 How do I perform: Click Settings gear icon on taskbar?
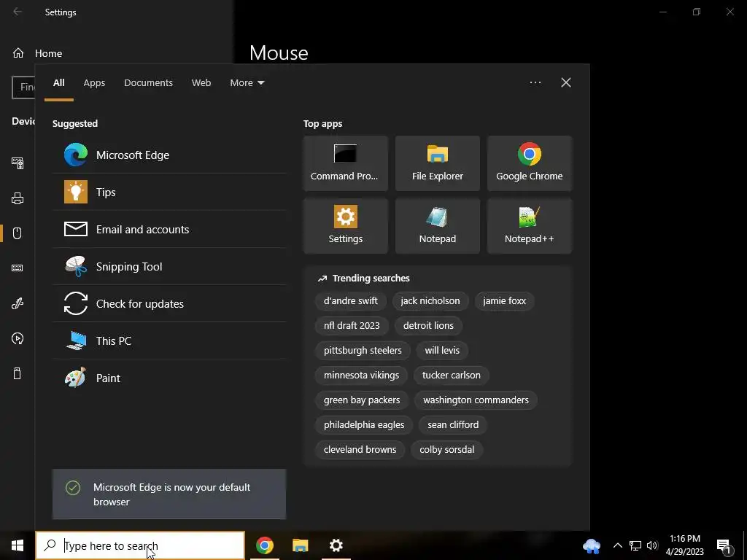click(x=336, y=545)
